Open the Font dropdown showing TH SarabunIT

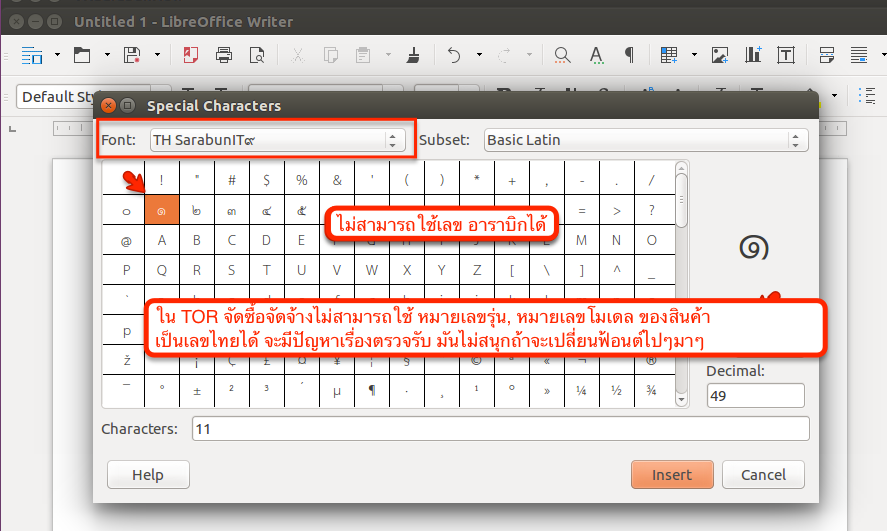click(x=277, y=140)
